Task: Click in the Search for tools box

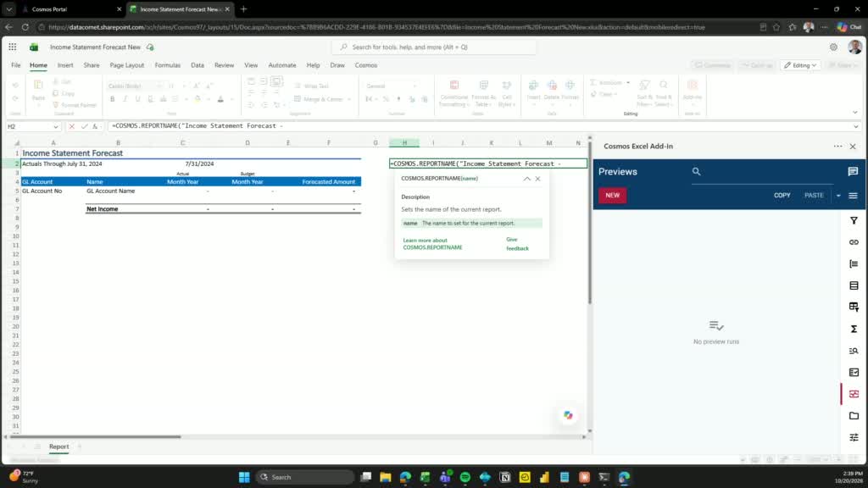Action: [x=434, y=47]
